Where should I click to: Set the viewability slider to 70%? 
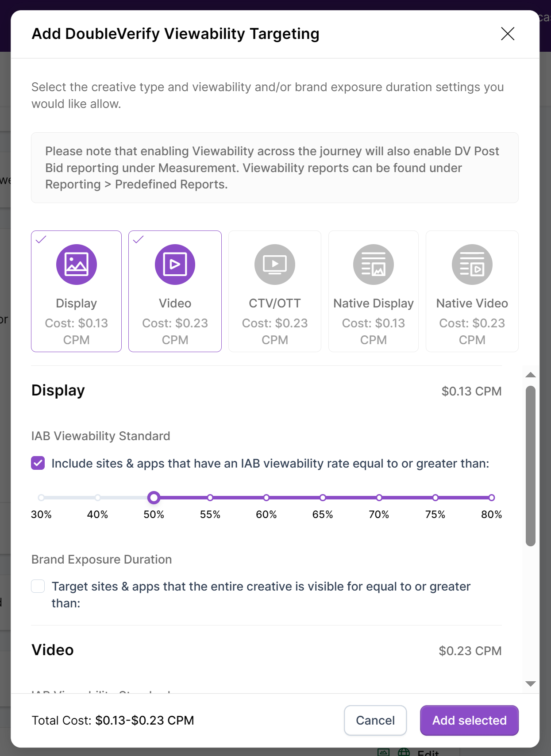(379, 498)
